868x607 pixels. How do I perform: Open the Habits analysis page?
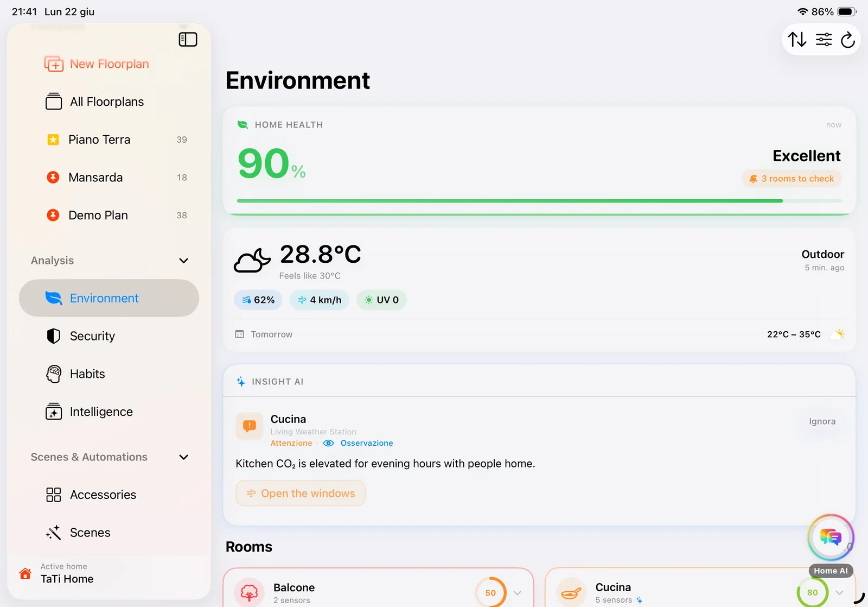tap(109, 374)
